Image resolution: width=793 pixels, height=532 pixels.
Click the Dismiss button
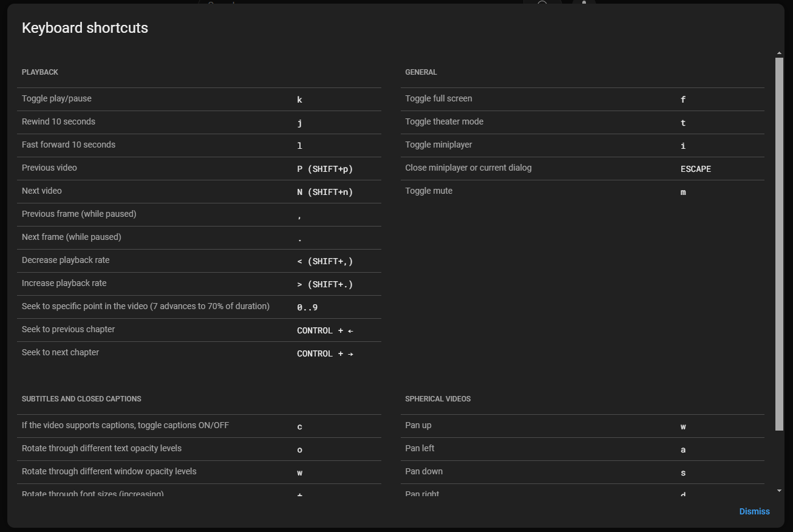pos(754,511)
